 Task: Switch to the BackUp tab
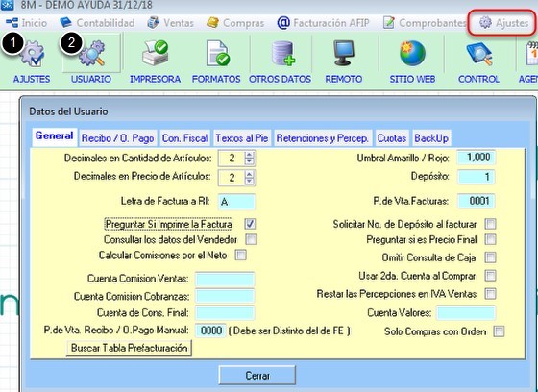(431, 138)
